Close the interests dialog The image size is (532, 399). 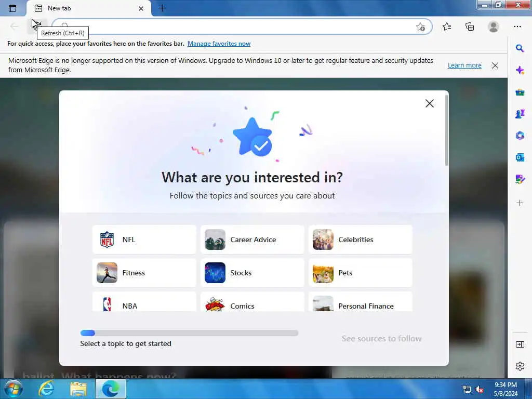click(430, 103)
